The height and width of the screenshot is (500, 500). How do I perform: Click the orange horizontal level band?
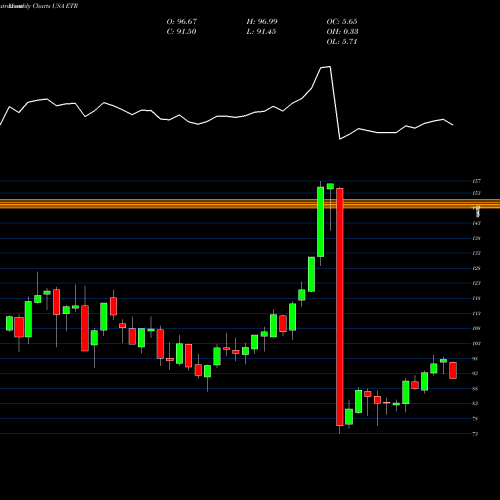coord(250,204)
